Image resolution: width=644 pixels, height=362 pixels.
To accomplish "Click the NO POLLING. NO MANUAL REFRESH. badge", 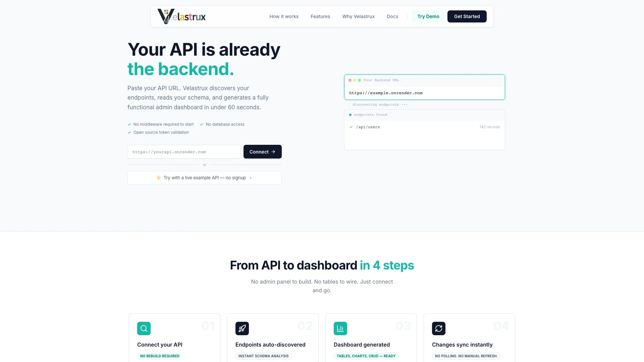I will point(466,356).
